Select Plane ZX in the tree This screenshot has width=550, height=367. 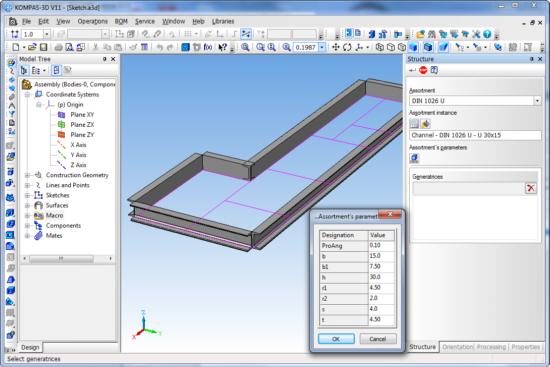click(x=82, y=125)
